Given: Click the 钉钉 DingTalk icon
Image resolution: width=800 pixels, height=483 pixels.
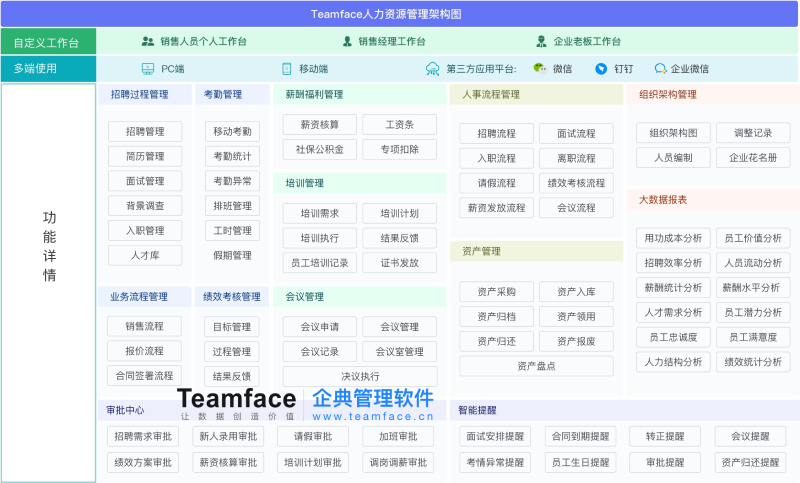Looking at the screenshot, I should [601, 69].
